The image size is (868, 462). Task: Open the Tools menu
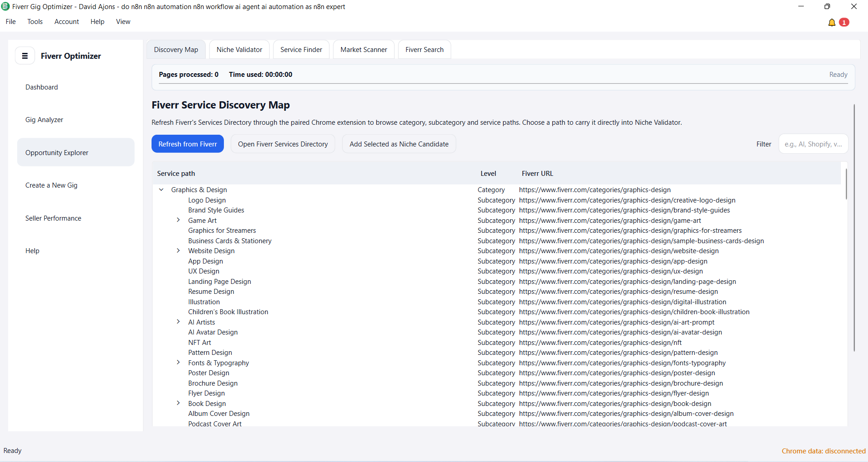[35, 22]
